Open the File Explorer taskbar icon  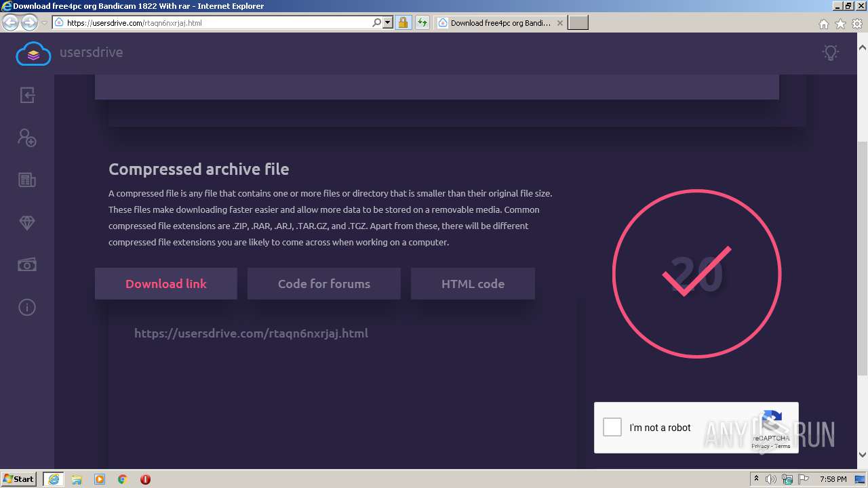click(77, 479)
